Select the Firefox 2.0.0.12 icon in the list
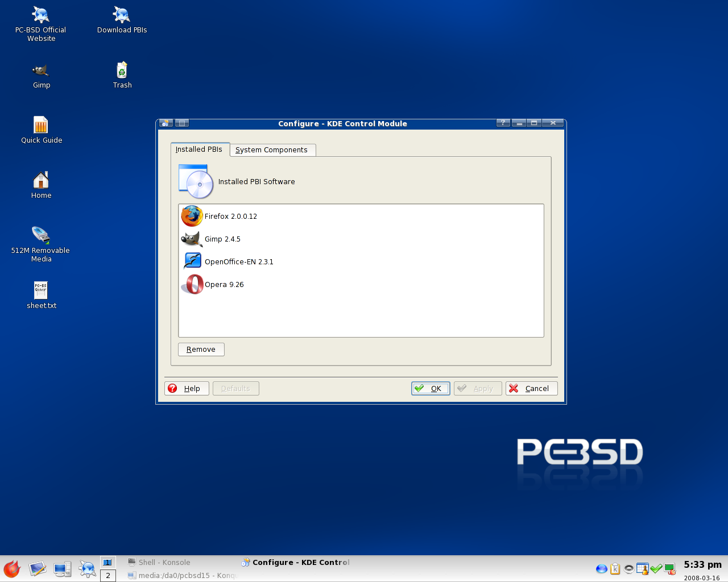The image size is (728, 582). click(x=192, y=216)
